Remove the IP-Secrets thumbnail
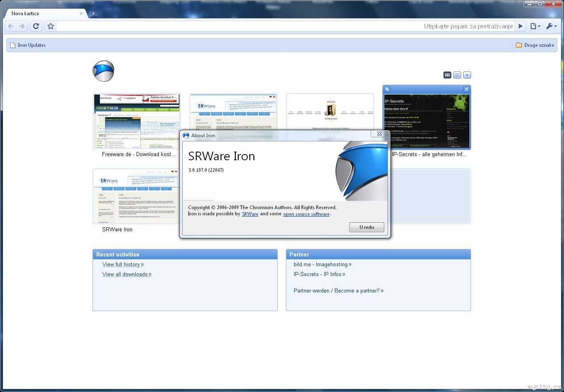564x392 pixels. [x=466, y=89]
